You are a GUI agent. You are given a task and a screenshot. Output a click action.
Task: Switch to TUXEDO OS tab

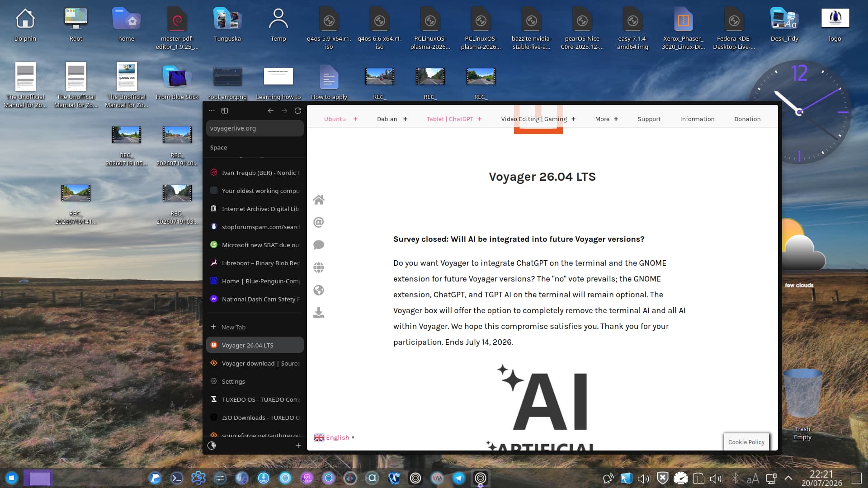tap(255, 399)
